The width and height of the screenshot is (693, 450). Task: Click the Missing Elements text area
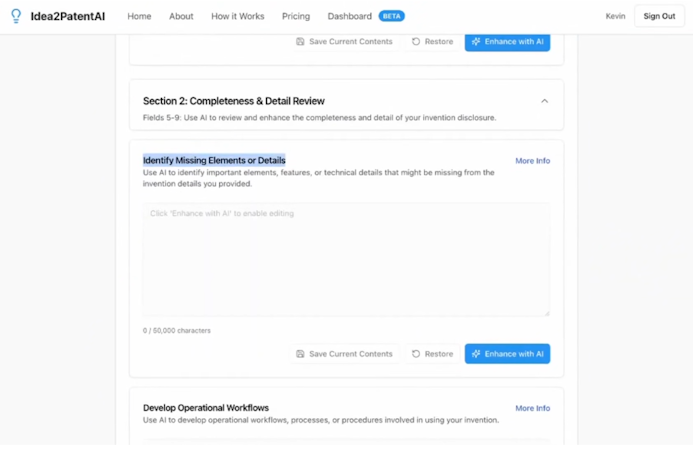[346, 260]
